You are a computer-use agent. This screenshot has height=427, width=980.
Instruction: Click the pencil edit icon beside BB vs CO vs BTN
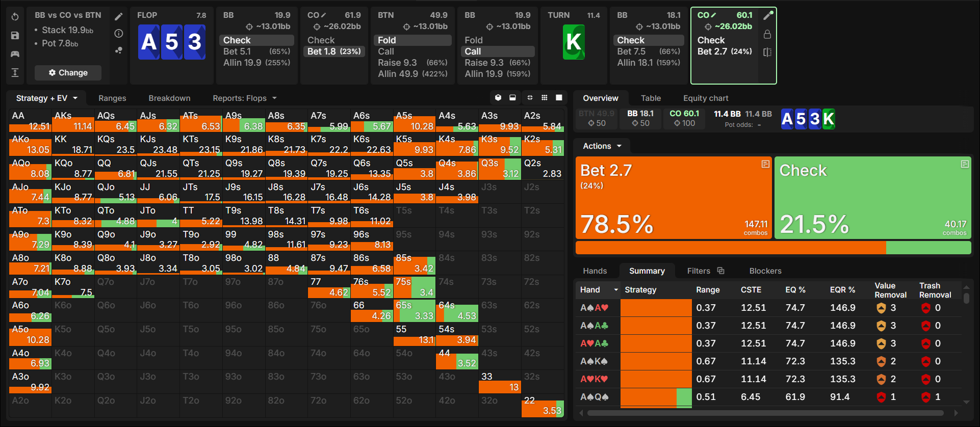[119, 17]
